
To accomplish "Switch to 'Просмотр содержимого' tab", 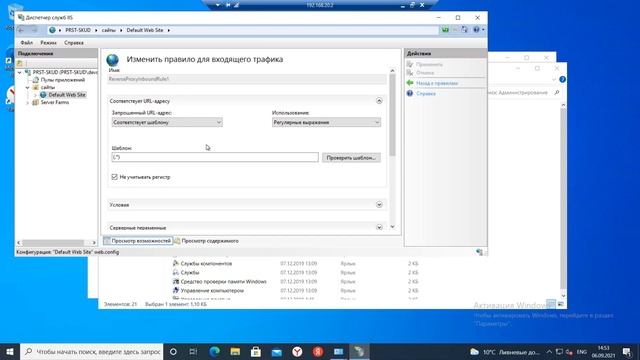I will [x=207, y=241].
